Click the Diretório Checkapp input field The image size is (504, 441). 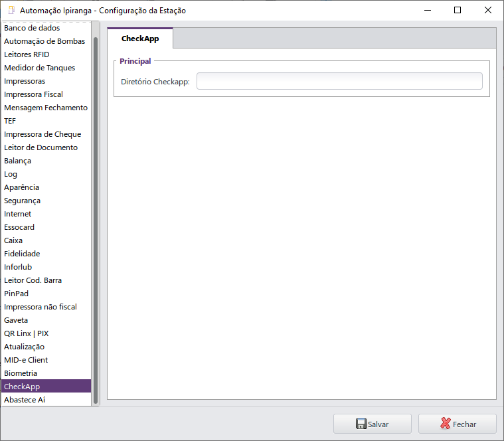click(339, 81)
